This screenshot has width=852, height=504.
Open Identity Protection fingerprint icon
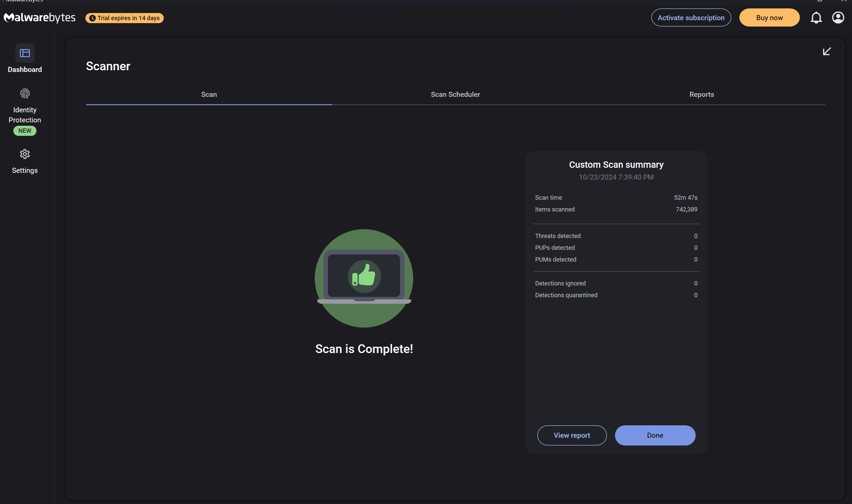click(x=25, y=93)
